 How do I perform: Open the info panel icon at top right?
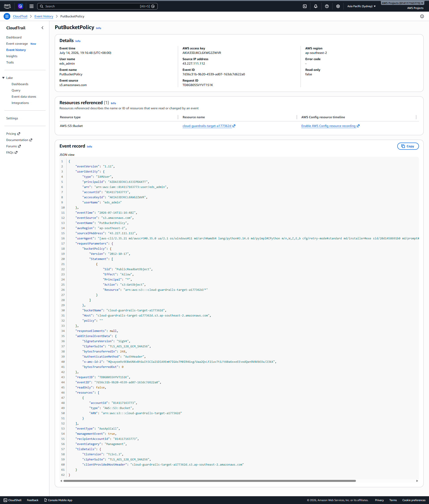click(x=422, y=16)
